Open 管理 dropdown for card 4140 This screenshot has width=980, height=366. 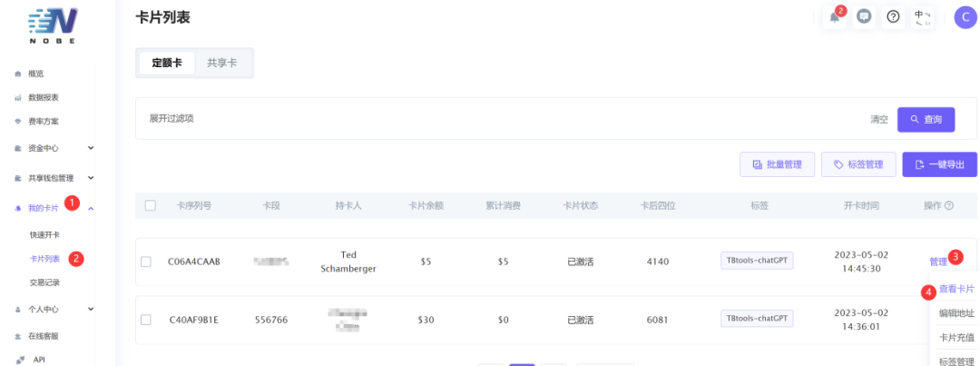point(938,262)
